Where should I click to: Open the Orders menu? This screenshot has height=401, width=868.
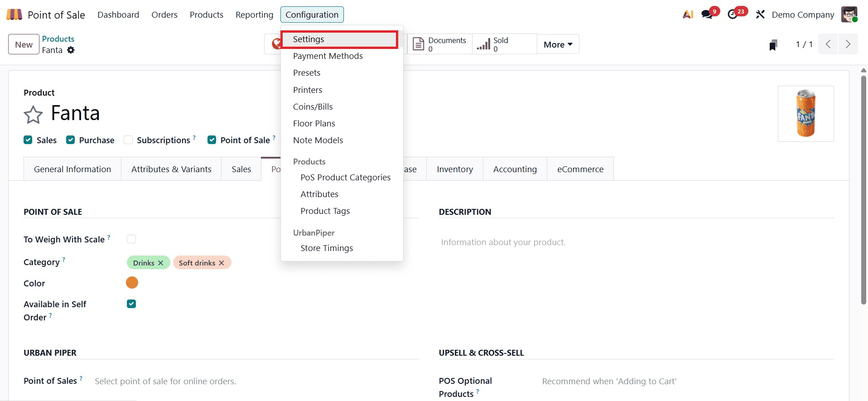point(164,14)
